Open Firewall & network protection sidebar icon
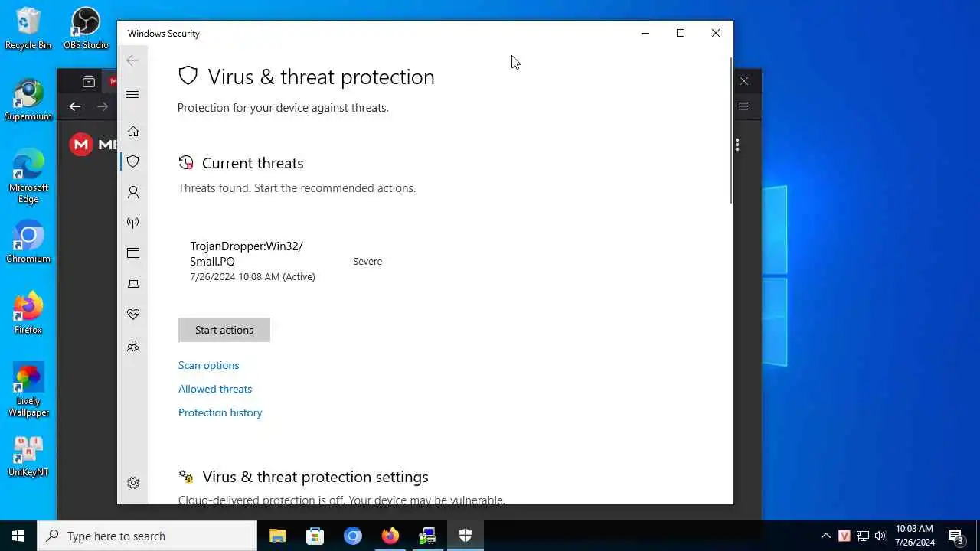Image resolution: width=980 pixels, height=551 pixels. [x=133, y=223]
